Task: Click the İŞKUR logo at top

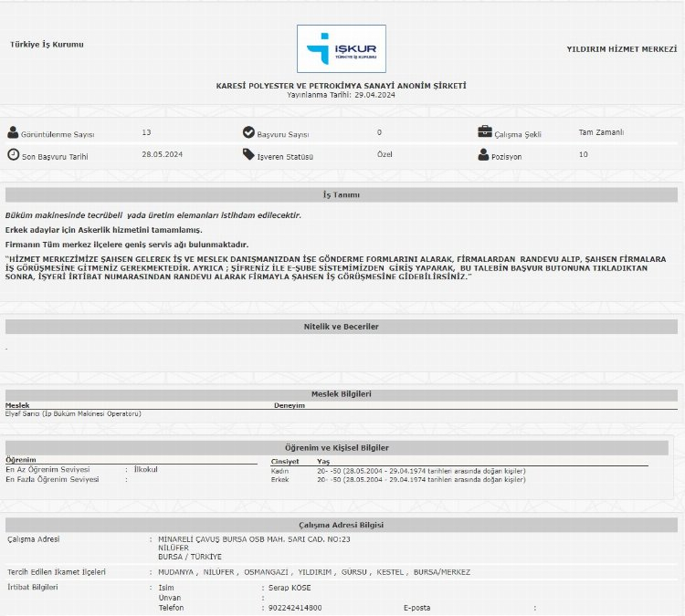Action: [x=342, y=48]
